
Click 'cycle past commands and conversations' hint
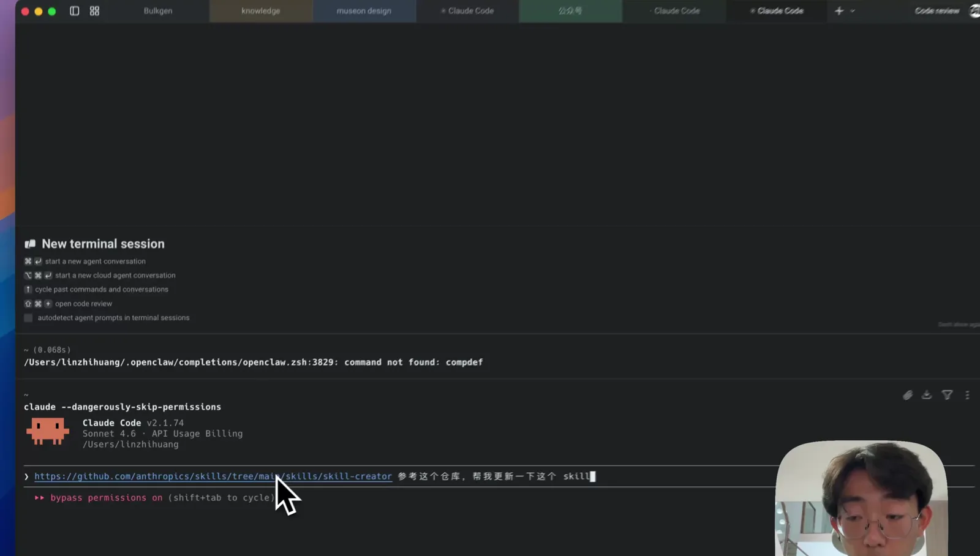tap(102, 290)
